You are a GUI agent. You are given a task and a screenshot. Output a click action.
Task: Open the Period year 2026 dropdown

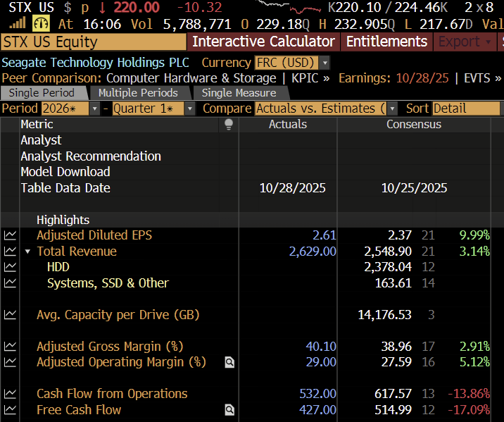point(94,108)
